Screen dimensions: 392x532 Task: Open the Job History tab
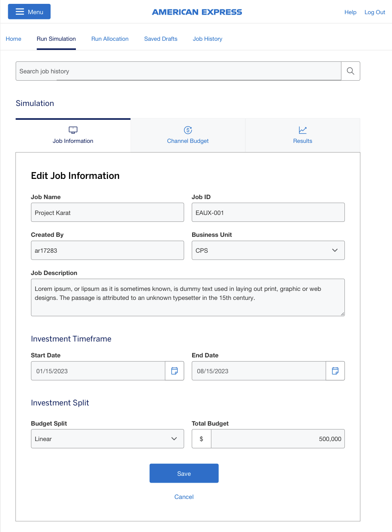[208, 39]
